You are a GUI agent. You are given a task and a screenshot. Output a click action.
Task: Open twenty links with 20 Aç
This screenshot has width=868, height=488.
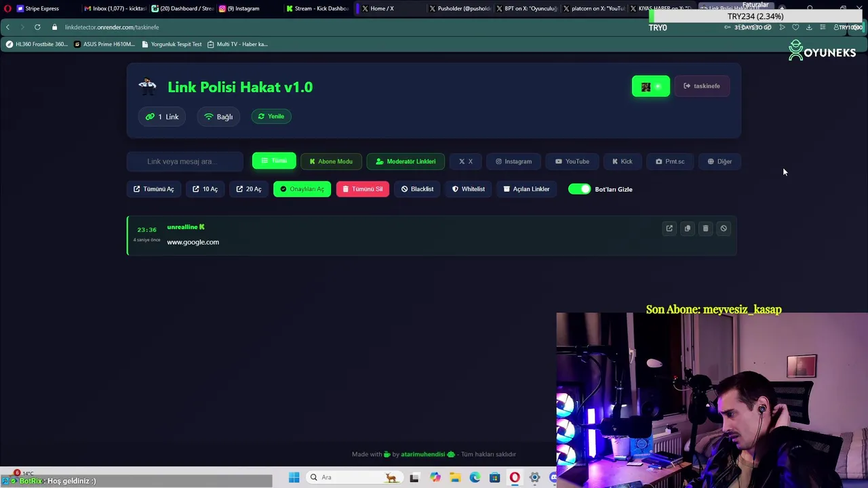(x=249, y=189)
